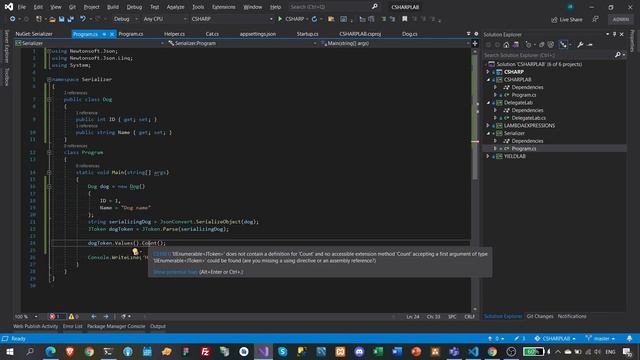Toggle bookmark icon in toolbar
Screen dimensions: 640x360
404,19
